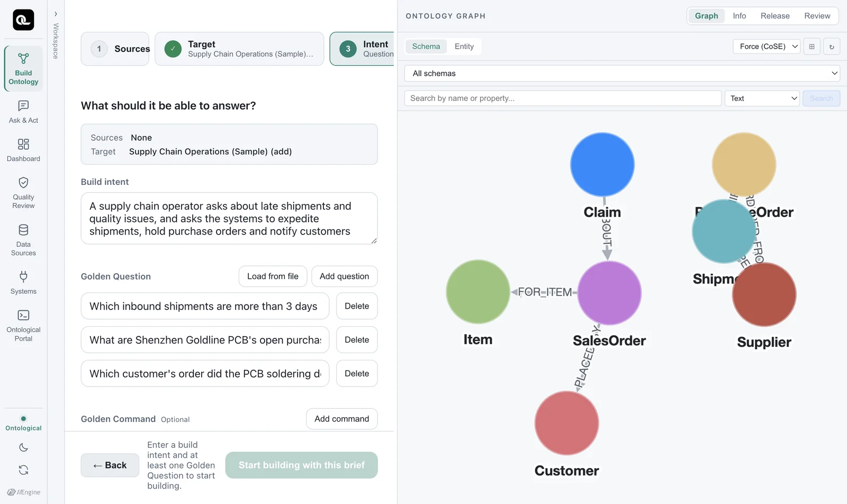
Task: Open the Ask & Act section
Action: pos(23,112)
